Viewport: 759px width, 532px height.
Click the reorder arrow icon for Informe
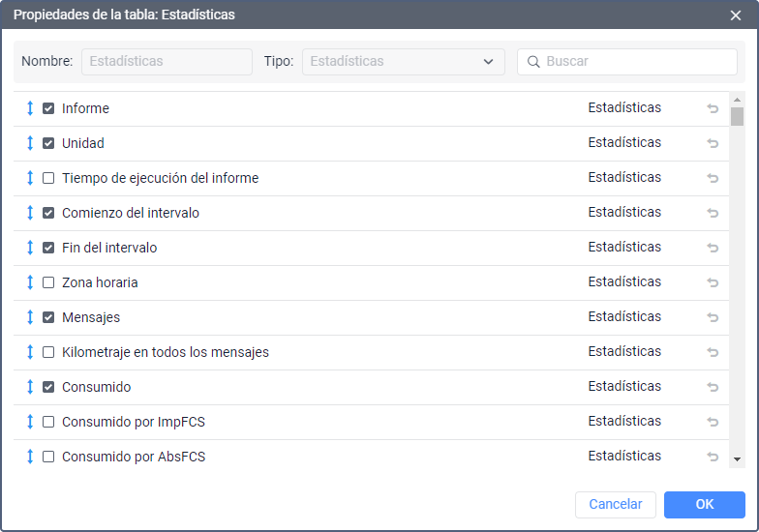[30, 108]
